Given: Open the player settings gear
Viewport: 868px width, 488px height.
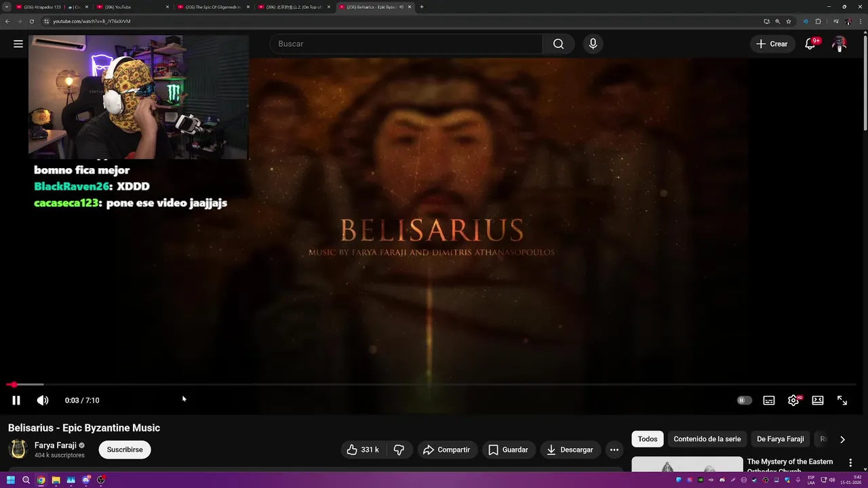Looking at the screenshot, I should click(793, 400).
